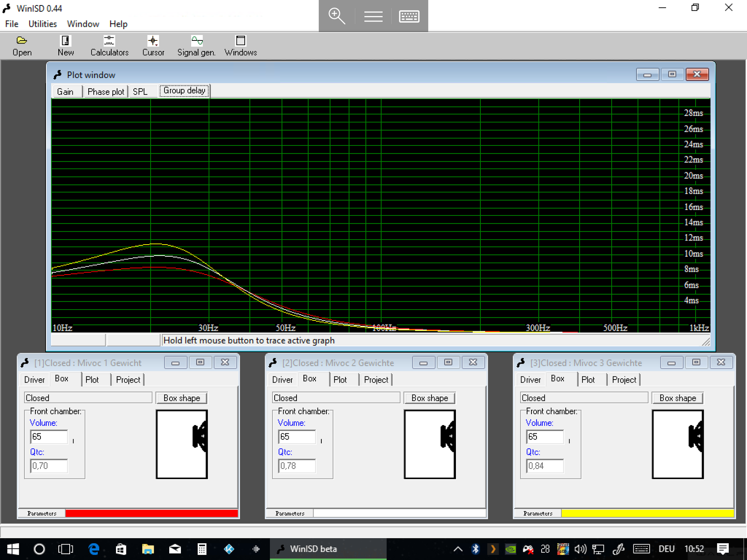
Task: Click Box shape button in Mivoc 1 Gewicht
Action: point(182,398)
